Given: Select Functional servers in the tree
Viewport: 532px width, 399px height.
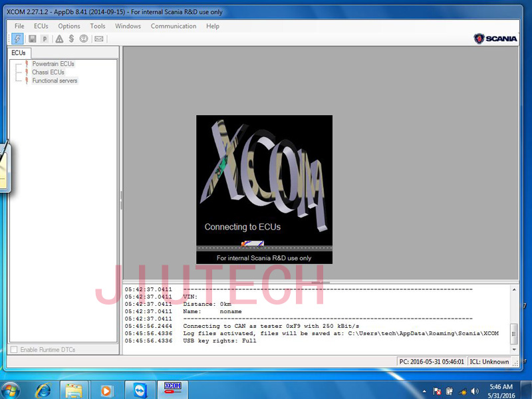Looking at the screenshot, I should pyautogui.click(x=55, y=80).
